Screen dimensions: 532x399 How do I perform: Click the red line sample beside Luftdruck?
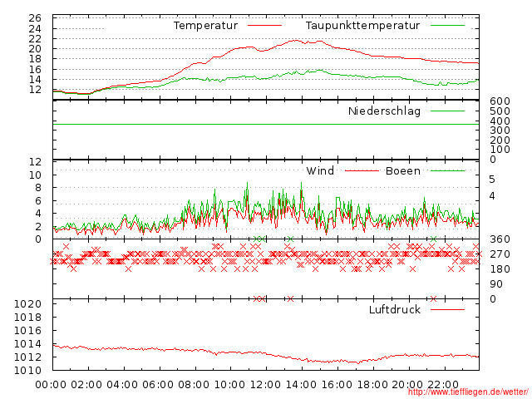[447, 309]
